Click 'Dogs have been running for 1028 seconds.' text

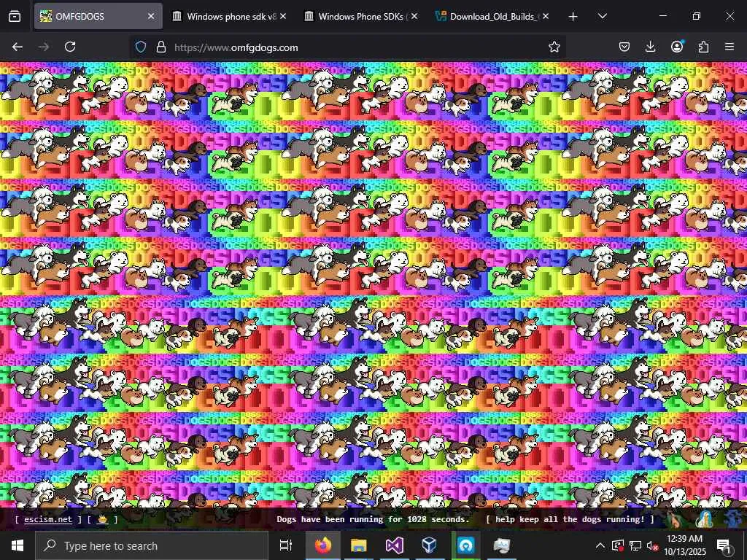point(373,519)
